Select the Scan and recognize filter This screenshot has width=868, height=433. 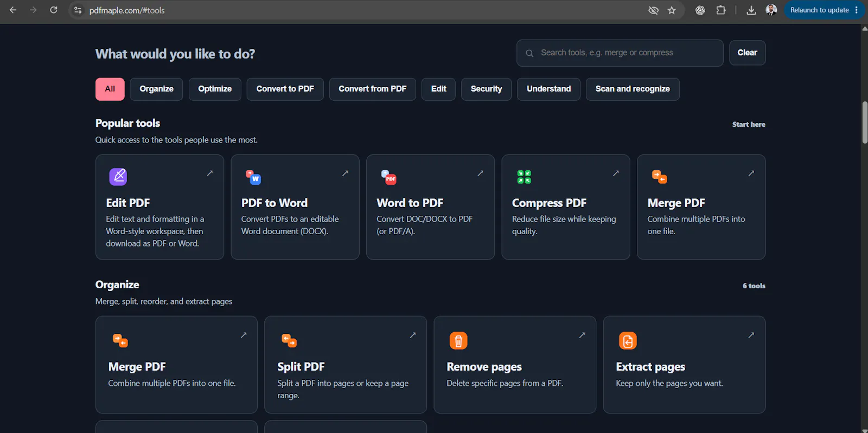click(633, 89)
